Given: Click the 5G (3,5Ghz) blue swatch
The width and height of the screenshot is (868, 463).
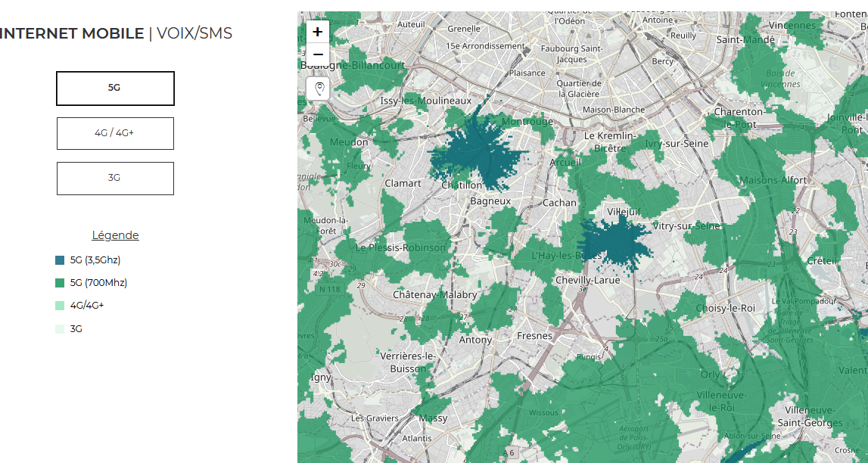Looking at the screenshot, I should (x=60, y=260).
